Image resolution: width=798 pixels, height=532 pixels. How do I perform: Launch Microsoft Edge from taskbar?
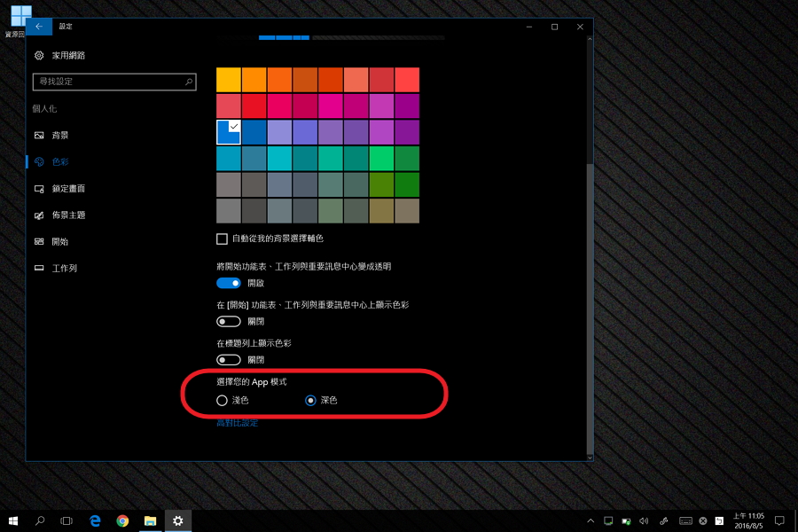(x=95, y=520)
